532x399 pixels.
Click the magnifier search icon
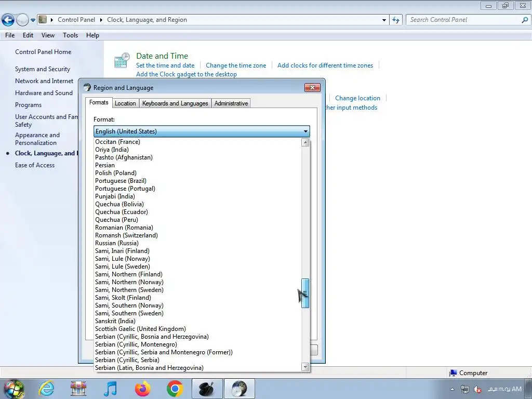525,20
